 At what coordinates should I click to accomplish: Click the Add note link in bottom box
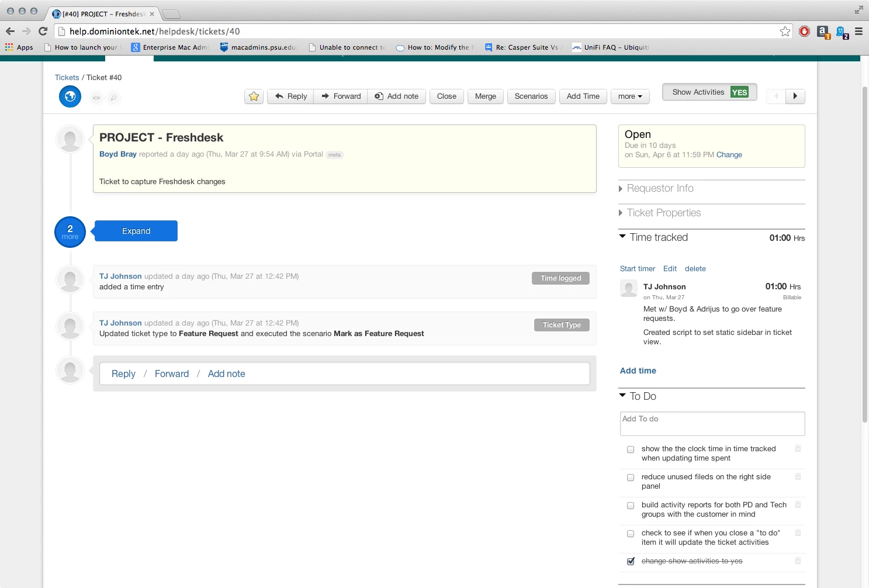tap(227, 373)
